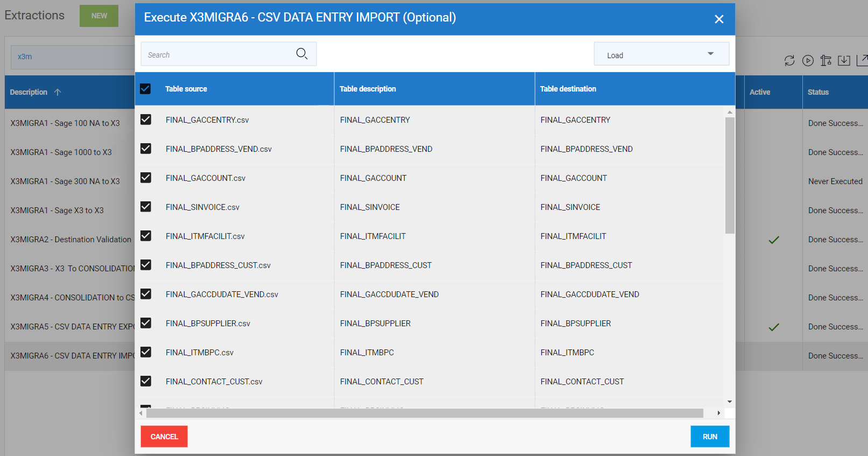Close the Execute X3MIGRA6 dialog
This screenshot has width=868, height=456.
click(719, 19)
